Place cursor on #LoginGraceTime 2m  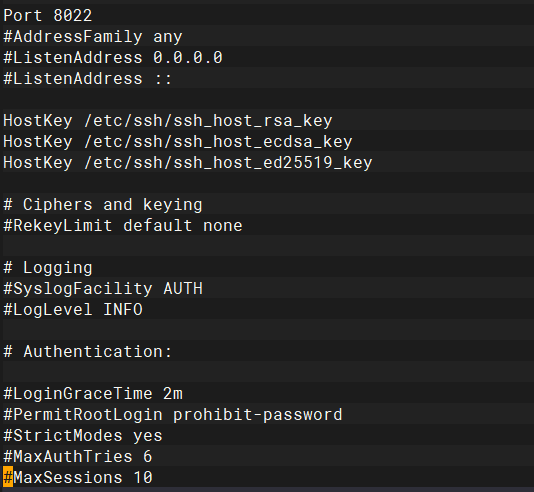tap(93, 394)
